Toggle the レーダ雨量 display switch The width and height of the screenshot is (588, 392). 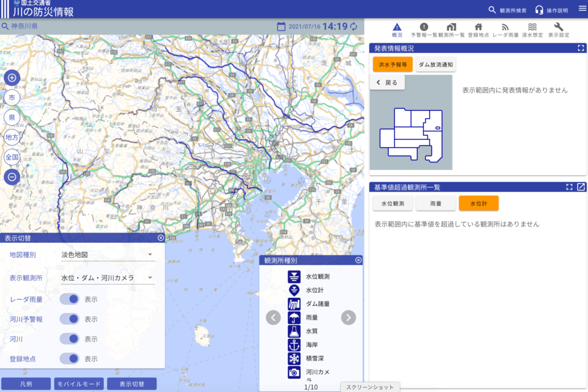click(x=69, y=299)
